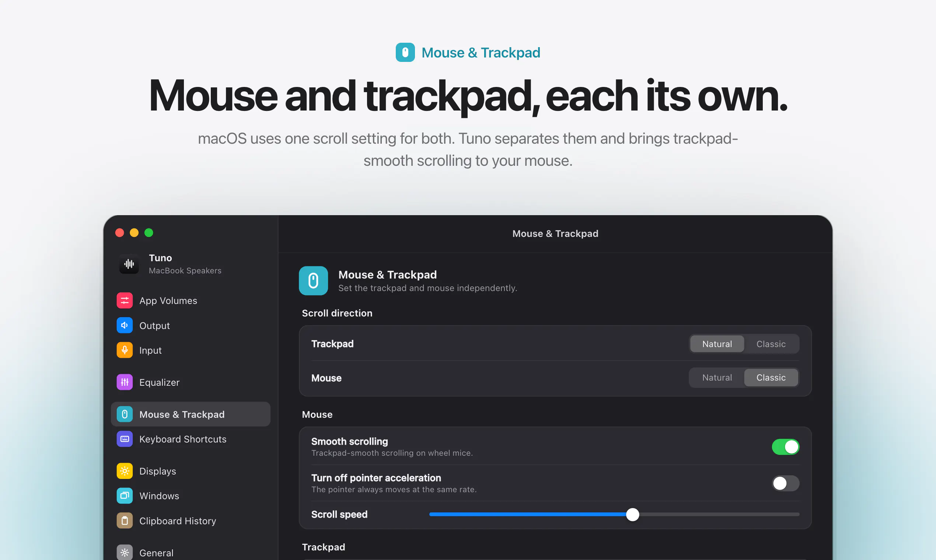This screenshot has width=936, height=560.
Task: Set Trackpad scroll direction to Natural
Action: tap(717, 344)
